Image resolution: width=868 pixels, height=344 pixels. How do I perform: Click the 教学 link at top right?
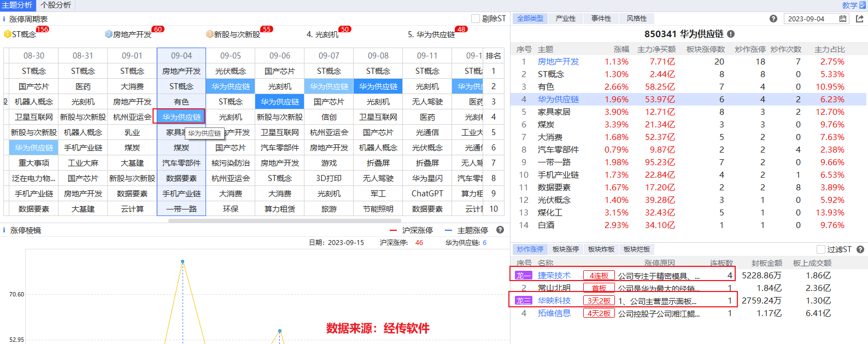point(850,5)
